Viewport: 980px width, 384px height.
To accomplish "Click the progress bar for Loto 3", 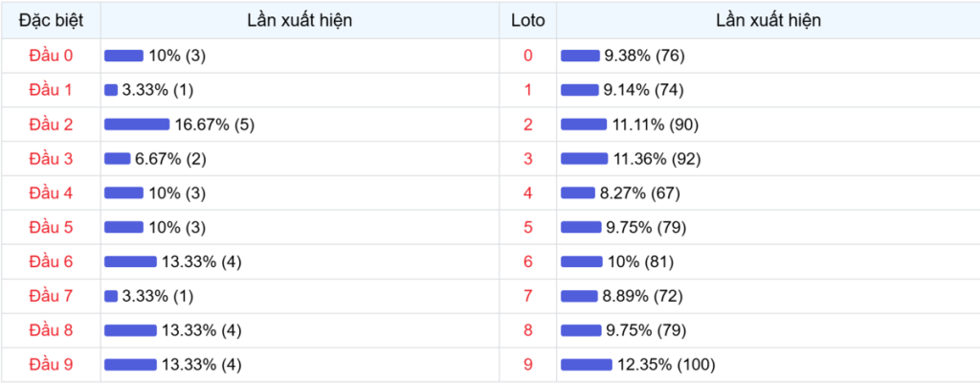I will 584,159.
